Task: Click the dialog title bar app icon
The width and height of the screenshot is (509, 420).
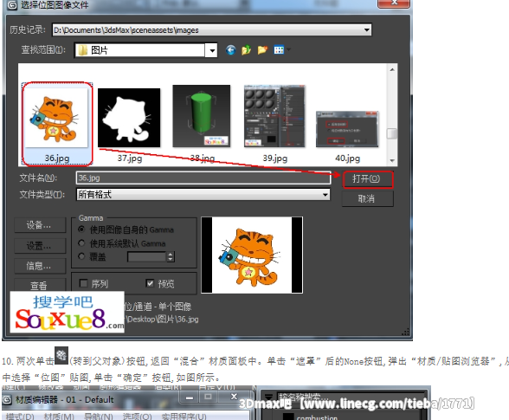Action: coord(12,5)
